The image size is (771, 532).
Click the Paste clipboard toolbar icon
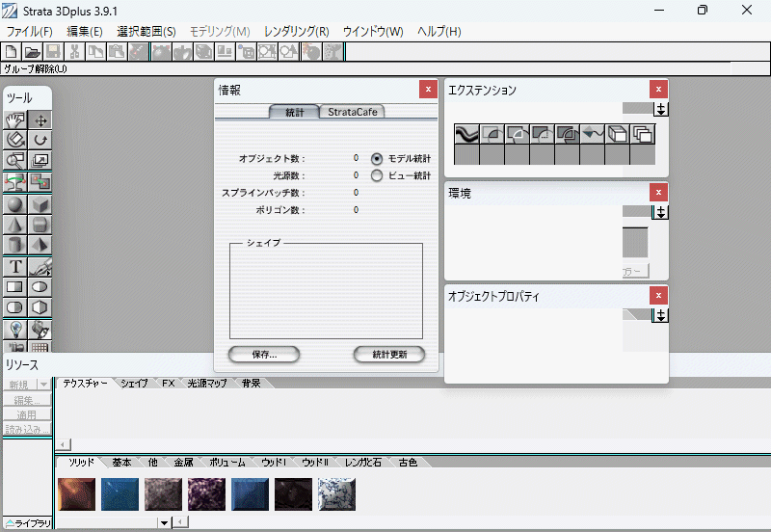117,52
